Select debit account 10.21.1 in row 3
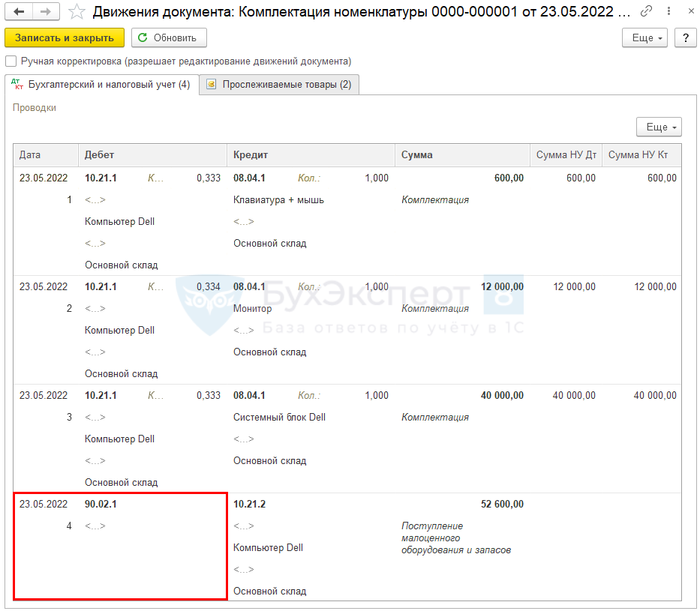 [101, 396]
